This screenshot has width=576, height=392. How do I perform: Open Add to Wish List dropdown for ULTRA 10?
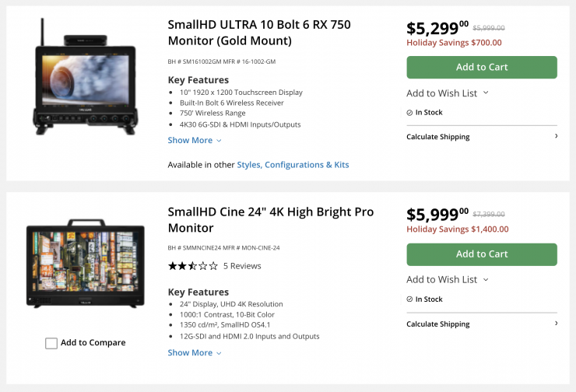(448, 93)
